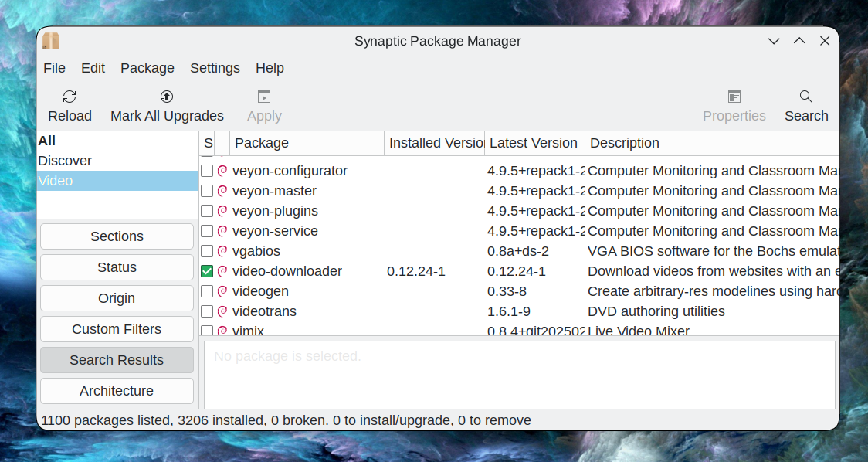Click the Mark All Upgrades icon
The image size is (868, 462).
coord(167,97)
